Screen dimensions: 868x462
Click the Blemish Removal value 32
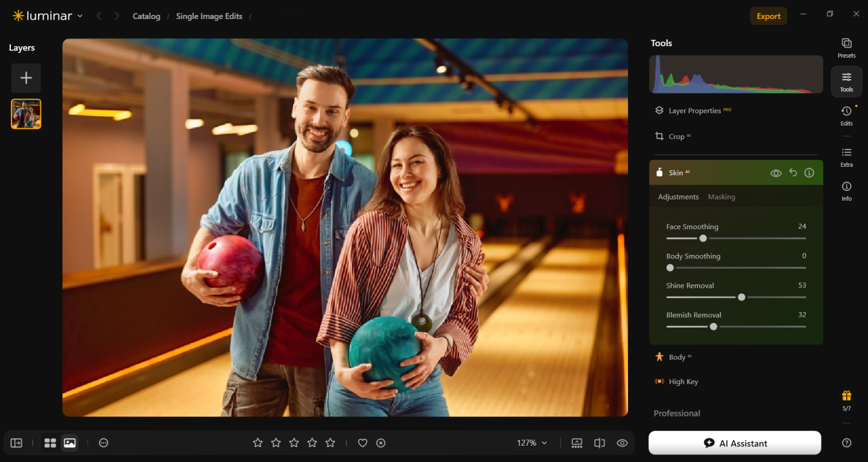pyautogui.click(x=802, y=315)
